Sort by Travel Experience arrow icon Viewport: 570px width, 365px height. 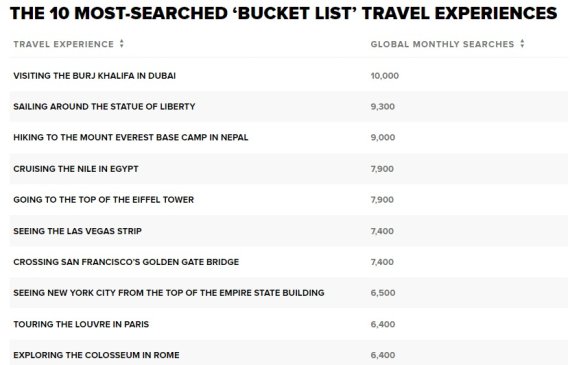click(x=122, y=44)
